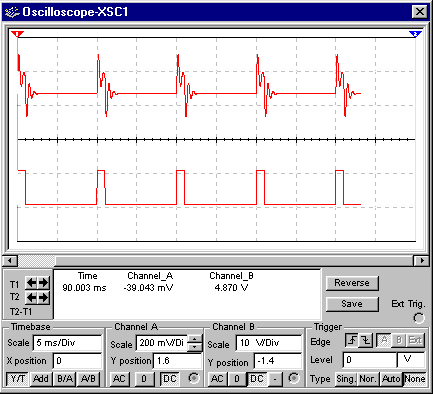Save the oscilloscope data
The height and width of the screenshot is (395, 433).
pyautogui.click(x=352, y=304)
